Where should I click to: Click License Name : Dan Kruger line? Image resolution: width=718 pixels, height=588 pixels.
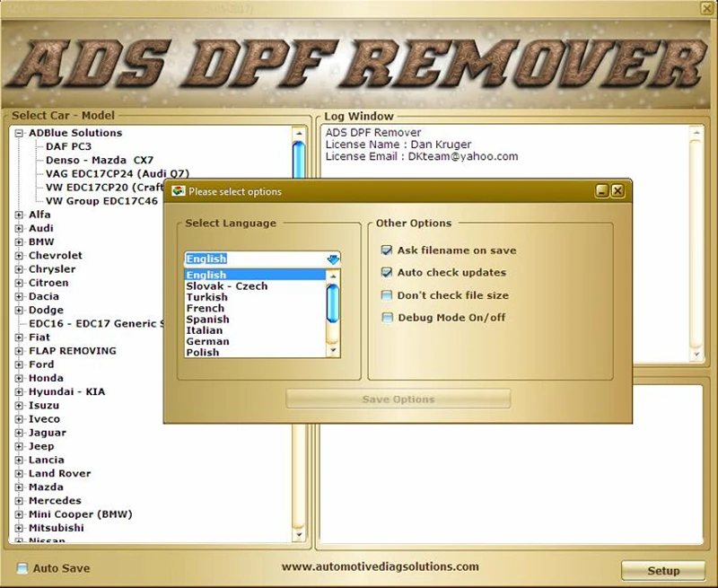pyautogui.click(x=398, y=145)
